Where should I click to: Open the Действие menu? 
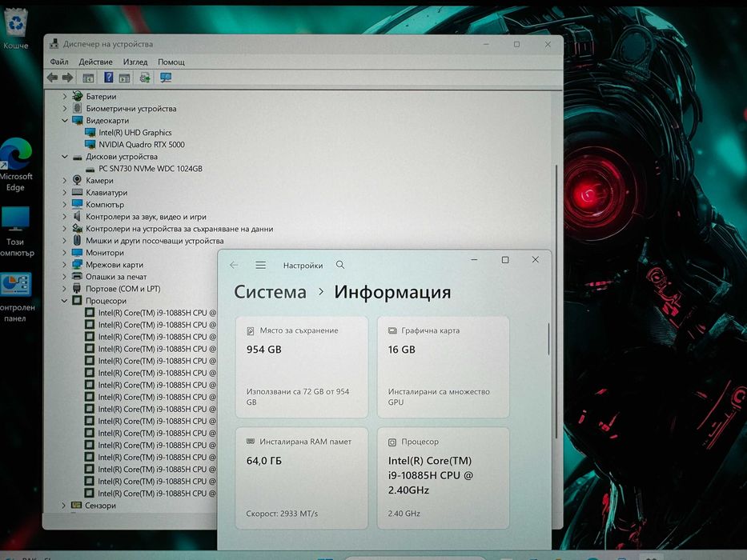tap(96, 62)
